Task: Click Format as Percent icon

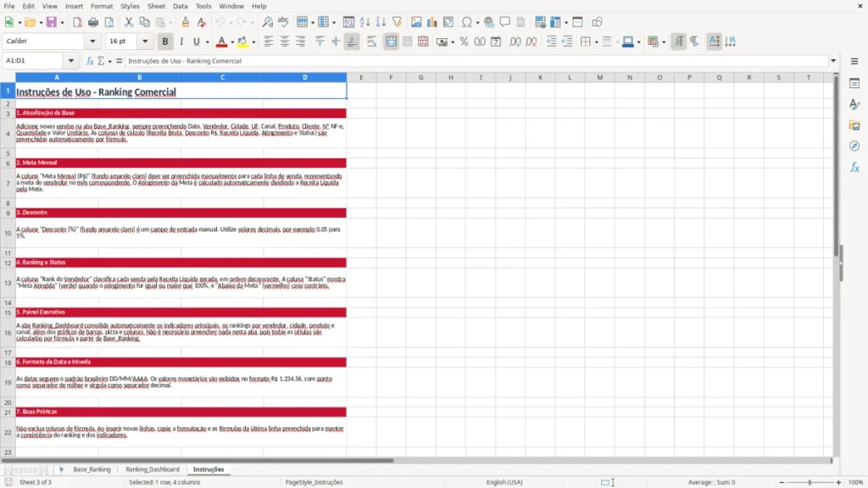Action: (464, 42)
